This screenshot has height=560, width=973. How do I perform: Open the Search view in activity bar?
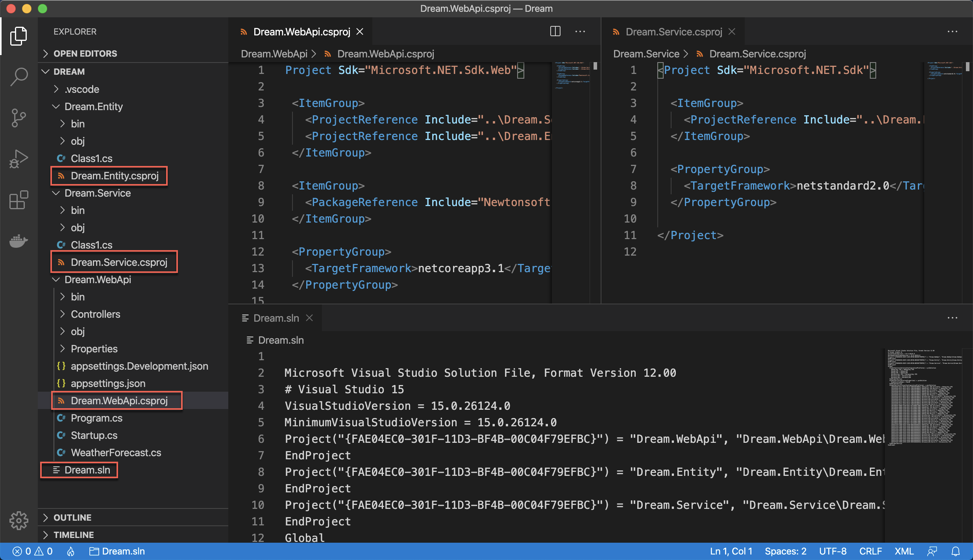[x=18, y=76]
